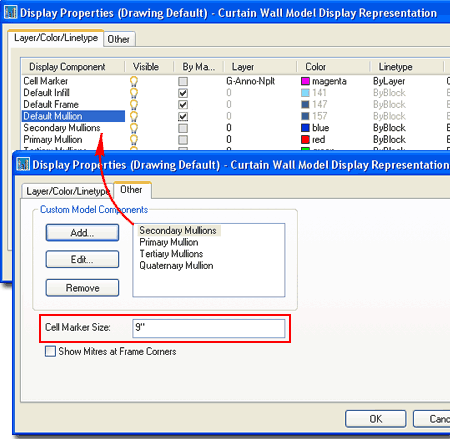Click the front dialog title bar icon

23,164
